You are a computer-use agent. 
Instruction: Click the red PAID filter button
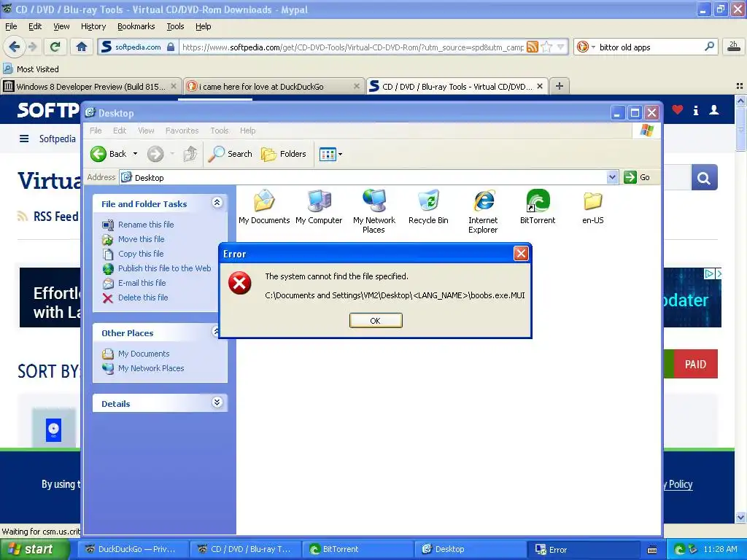click(x=696, y=365)
